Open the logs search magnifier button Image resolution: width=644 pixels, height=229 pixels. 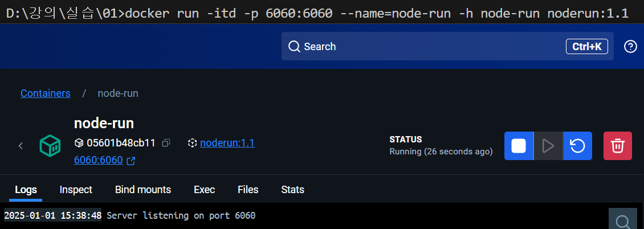[623, 219]
